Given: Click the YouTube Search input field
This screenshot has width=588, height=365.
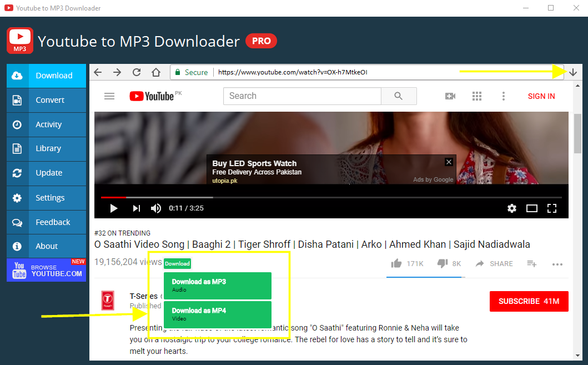Looking at the screenshot, I should tap(302, 96).
